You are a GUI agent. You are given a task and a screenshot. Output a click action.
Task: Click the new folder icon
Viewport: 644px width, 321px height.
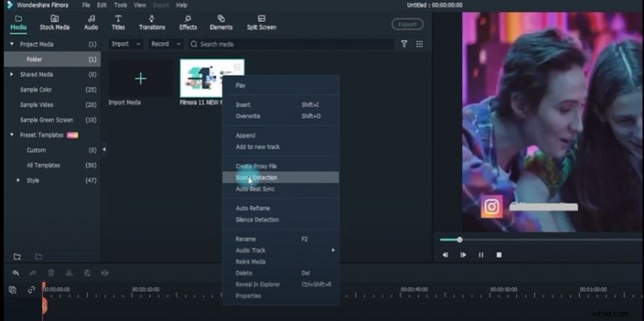(x=17, y=257)
